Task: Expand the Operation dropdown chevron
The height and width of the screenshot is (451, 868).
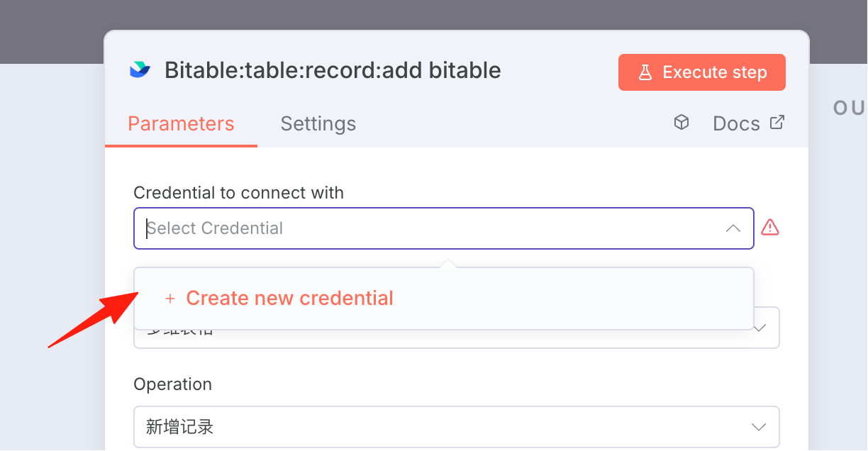Action: (759, 427)
